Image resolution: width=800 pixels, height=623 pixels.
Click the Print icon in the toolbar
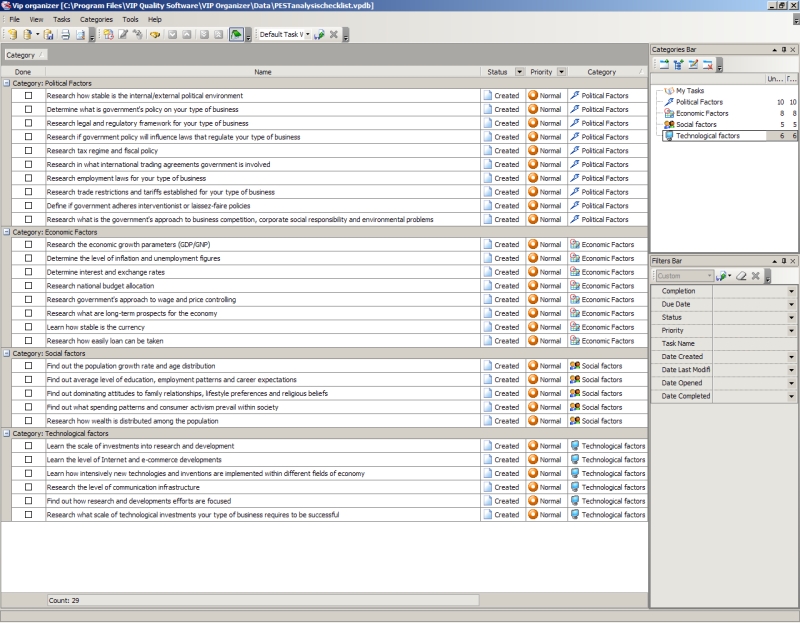65,35
